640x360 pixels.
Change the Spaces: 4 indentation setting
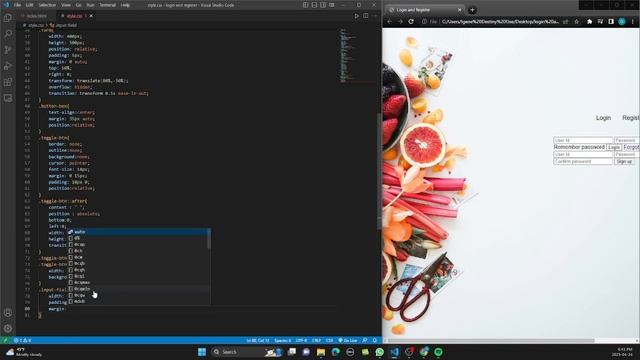click(x=282, y=340)
